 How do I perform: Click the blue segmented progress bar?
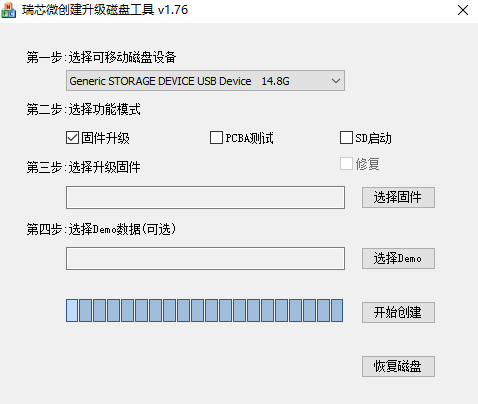204,311
